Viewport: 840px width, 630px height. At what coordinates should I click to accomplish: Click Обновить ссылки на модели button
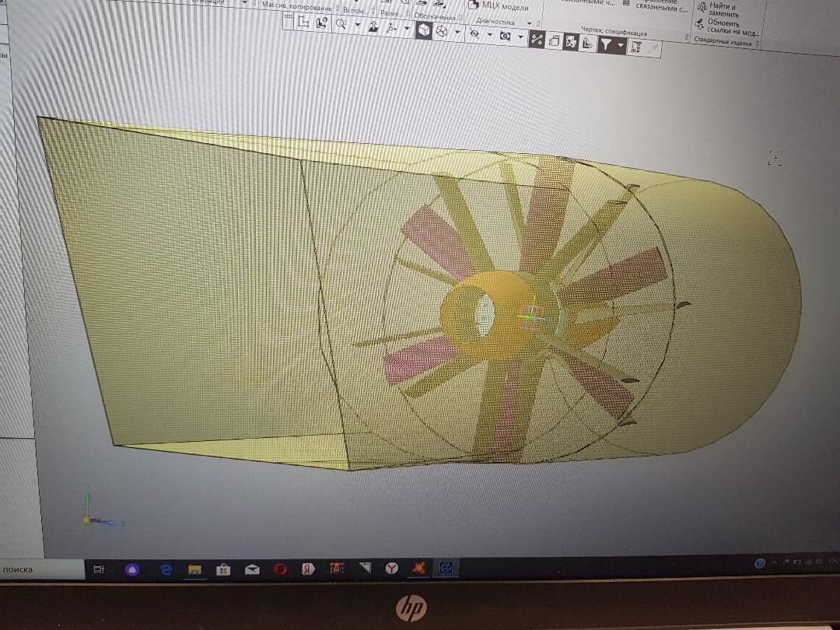tap(731, 28)
